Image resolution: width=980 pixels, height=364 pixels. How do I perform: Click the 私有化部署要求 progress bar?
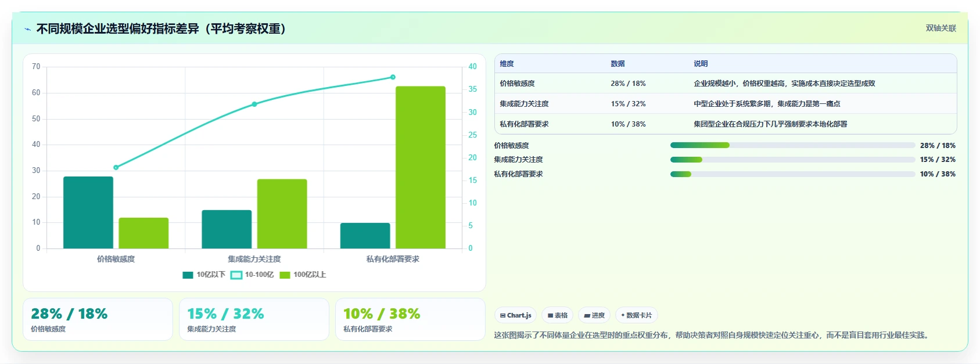(792, 174)
